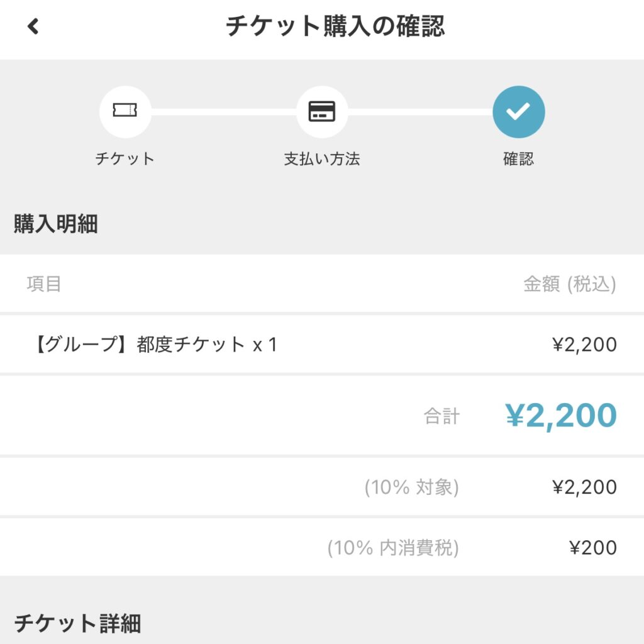The height and width of the screenshot is (644, 644).
Task: Tap the 項目 column header
Action: click(44, 284)
